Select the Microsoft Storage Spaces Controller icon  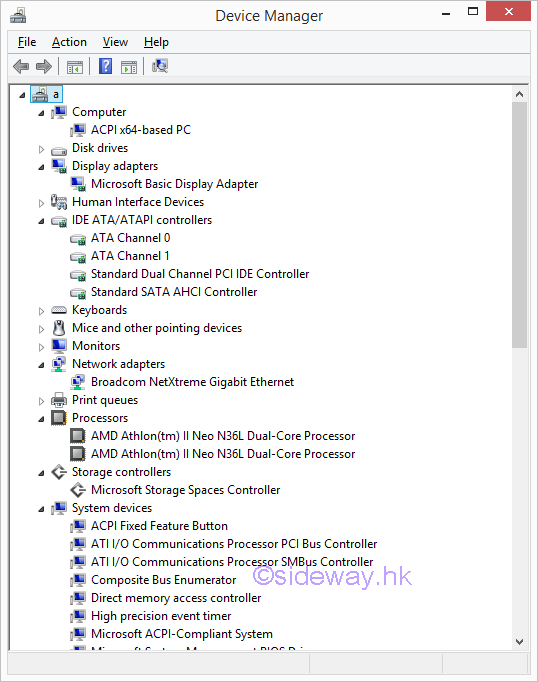click(x=78, y=490)
